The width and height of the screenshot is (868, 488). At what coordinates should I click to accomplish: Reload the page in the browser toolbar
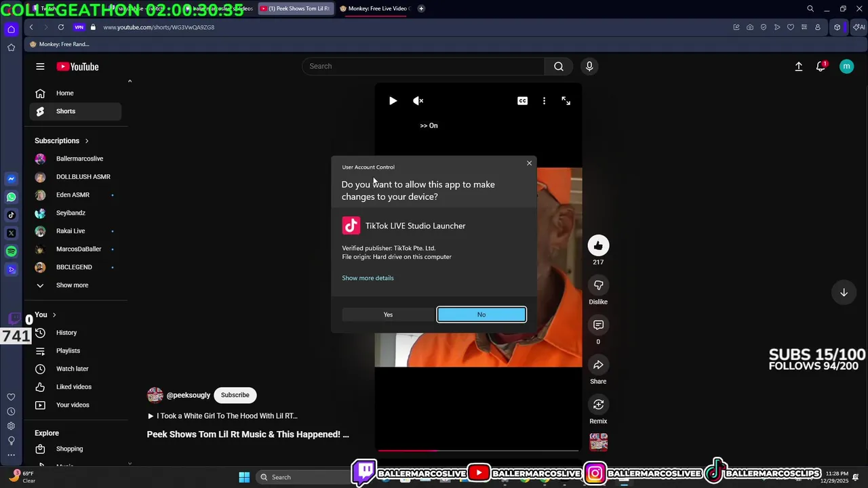point(61,27)
